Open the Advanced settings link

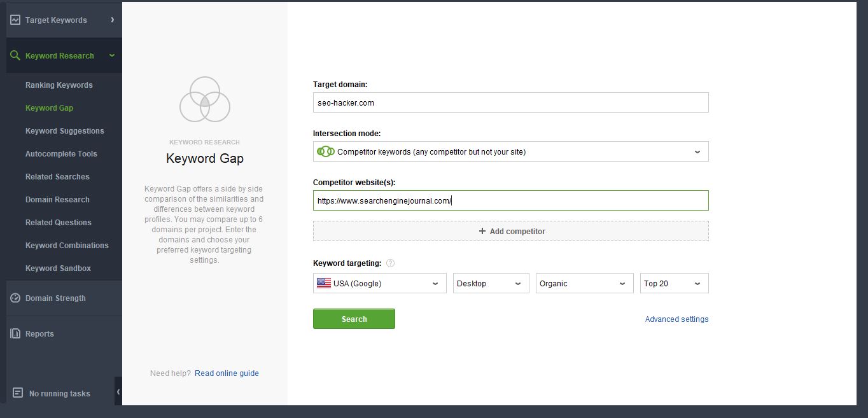pos(676,319)
